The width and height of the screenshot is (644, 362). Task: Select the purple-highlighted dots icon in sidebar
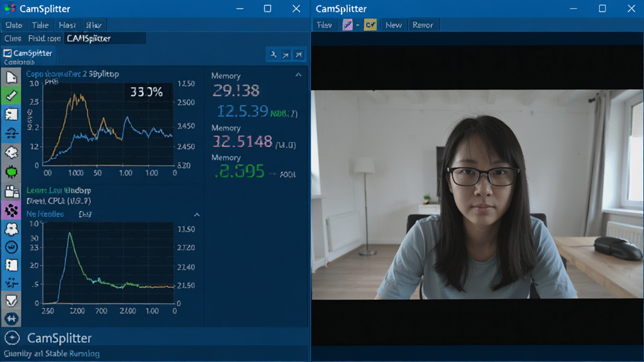pos(11,210)
